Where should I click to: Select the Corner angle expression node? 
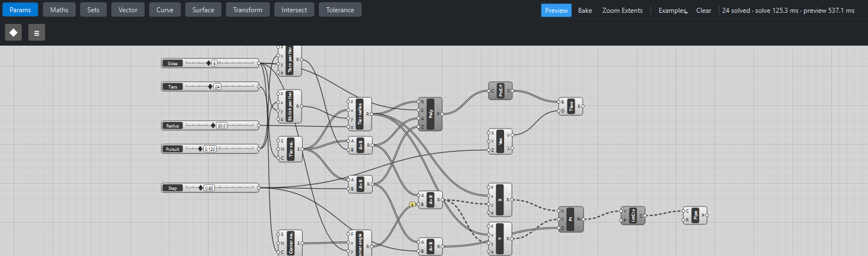tap(359, 244)
